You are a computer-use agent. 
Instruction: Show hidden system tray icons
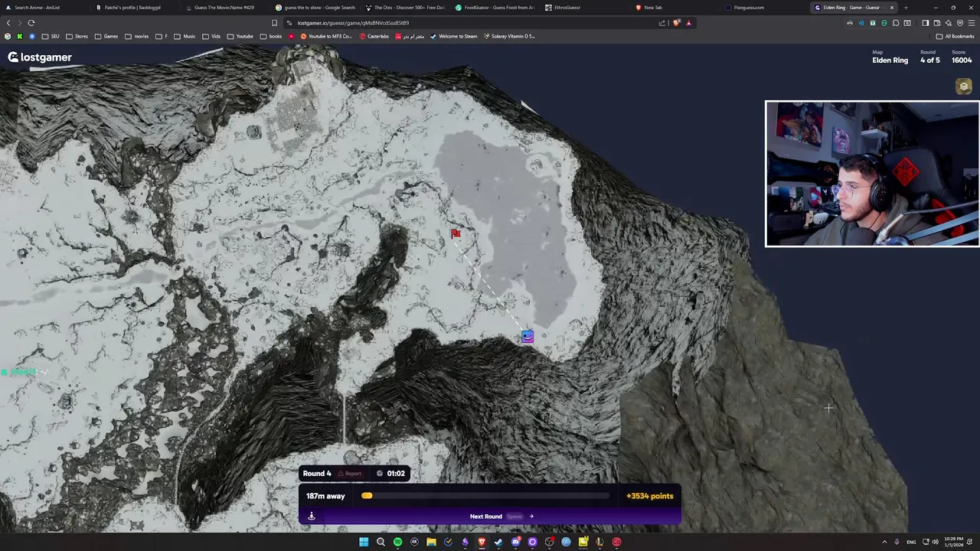[884, 542]
